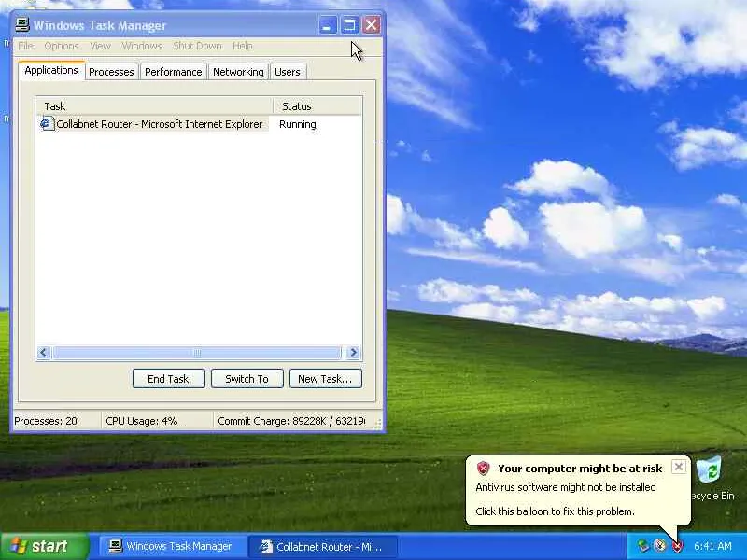Switch to the Processes tab

pyautogui.click(x=111, y=72)
